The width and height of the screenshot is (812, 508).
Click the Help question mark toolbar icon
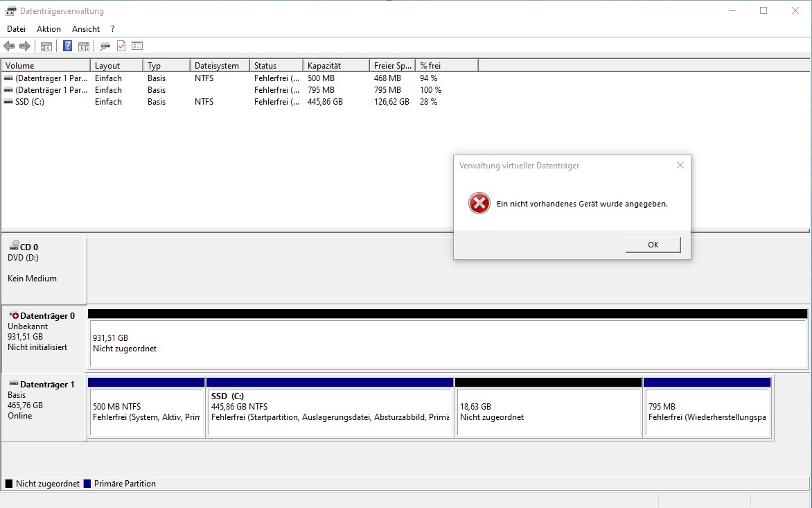67,46
